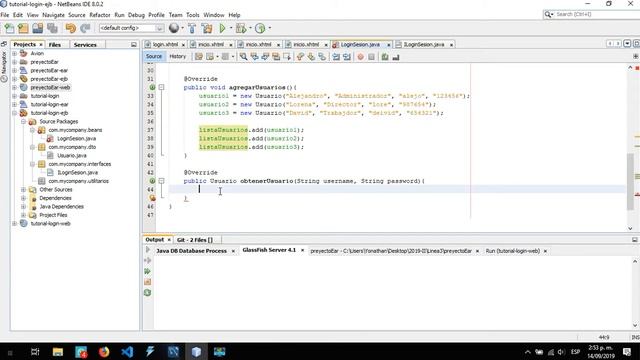Click the Output panel green refresh icon

(148, 293)
